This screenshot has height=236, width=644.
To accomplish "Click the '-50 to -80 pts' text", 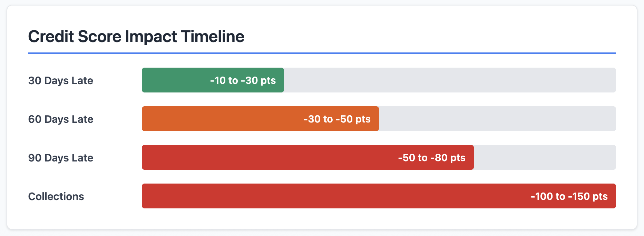I will [x=432, y=158].
